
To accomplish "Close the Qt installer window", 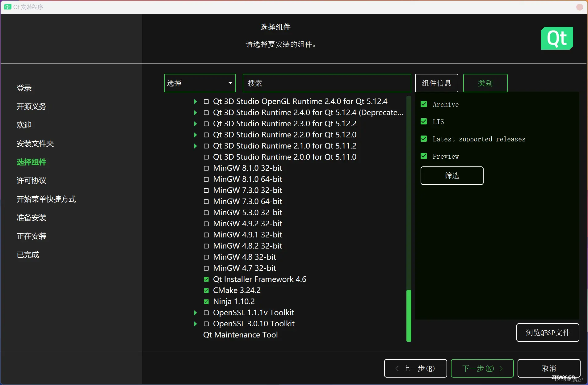I will tap(580, 7).
